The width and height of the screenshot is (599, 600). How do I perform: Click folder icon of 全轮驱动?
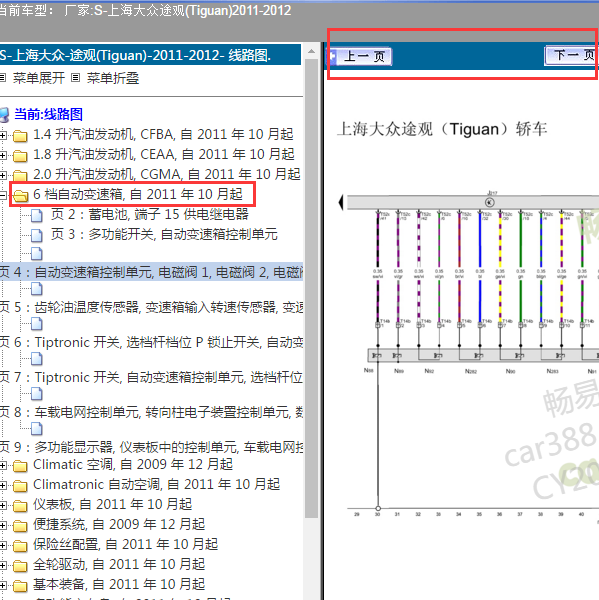pos(20,565)
